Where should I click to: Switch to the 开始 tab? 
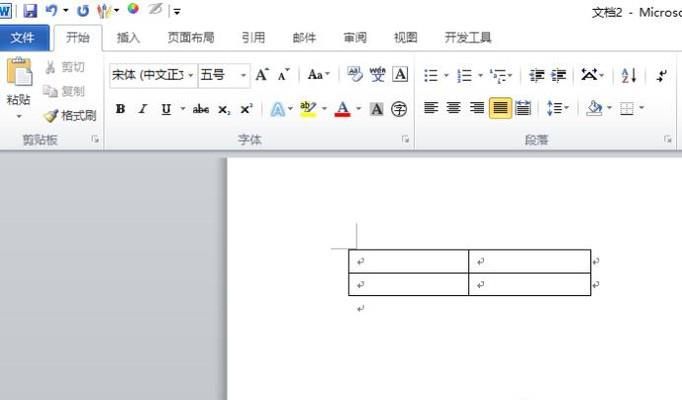pos(77,38)
